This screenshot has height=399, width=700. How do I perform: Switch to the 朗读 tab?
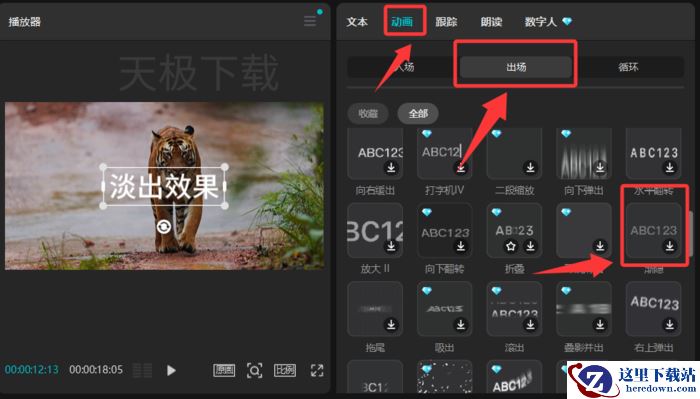(492, 21)
